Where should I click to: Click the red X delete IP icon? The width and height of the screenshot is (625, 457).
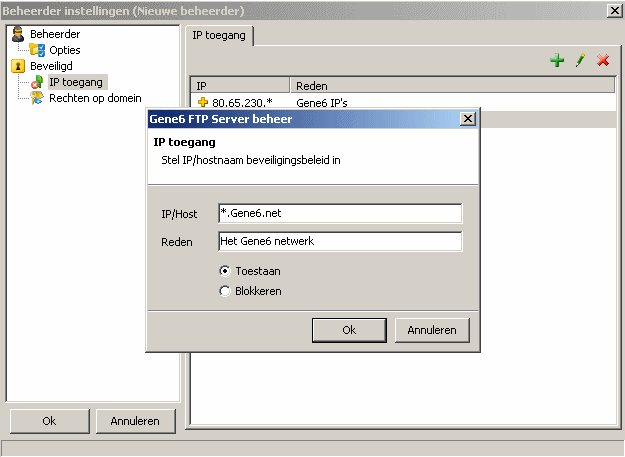[603, 61]
